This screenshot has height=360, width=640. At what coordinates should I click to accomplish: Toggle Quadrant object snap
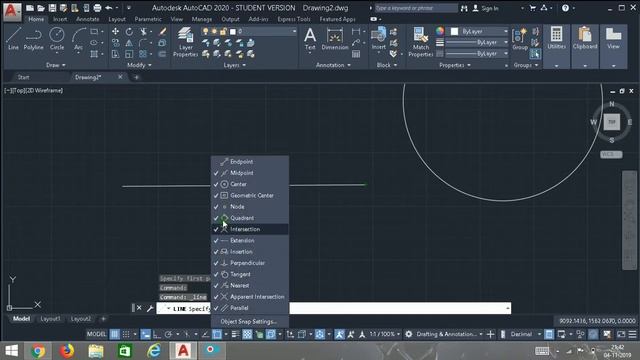tap(250, 218)
